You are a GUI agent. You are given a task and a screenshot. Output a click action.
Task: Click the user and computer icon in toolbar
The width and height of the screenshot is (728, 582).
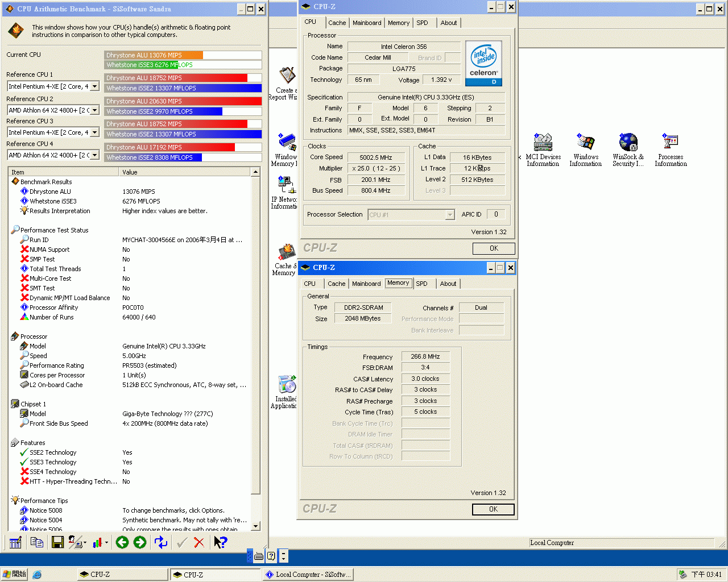pos(75,543)
